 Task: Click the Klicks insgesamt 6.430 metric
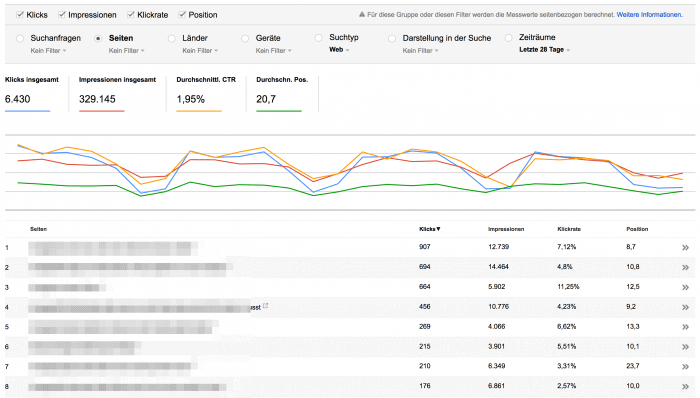[x=32, y=93]
